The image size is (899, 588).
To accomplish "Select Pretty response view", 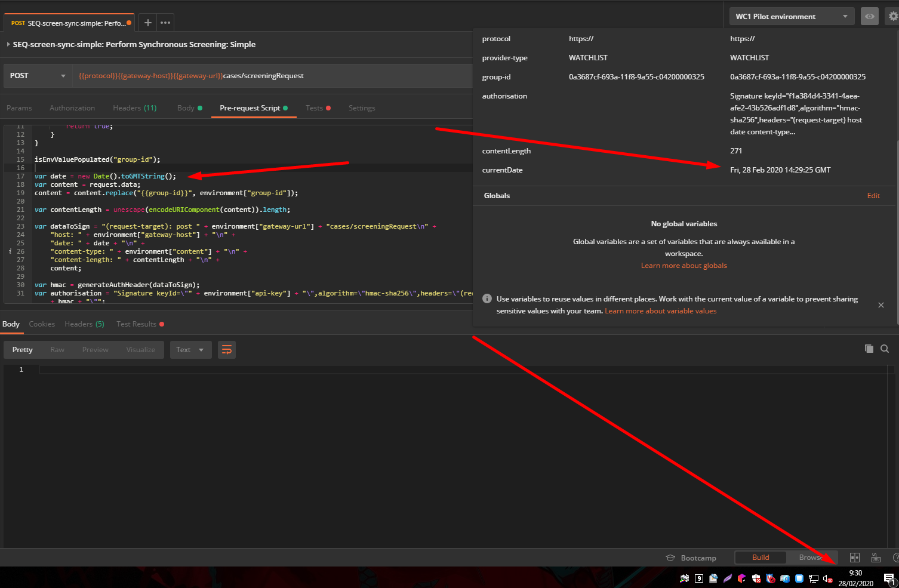I will (x=23, y=350).
